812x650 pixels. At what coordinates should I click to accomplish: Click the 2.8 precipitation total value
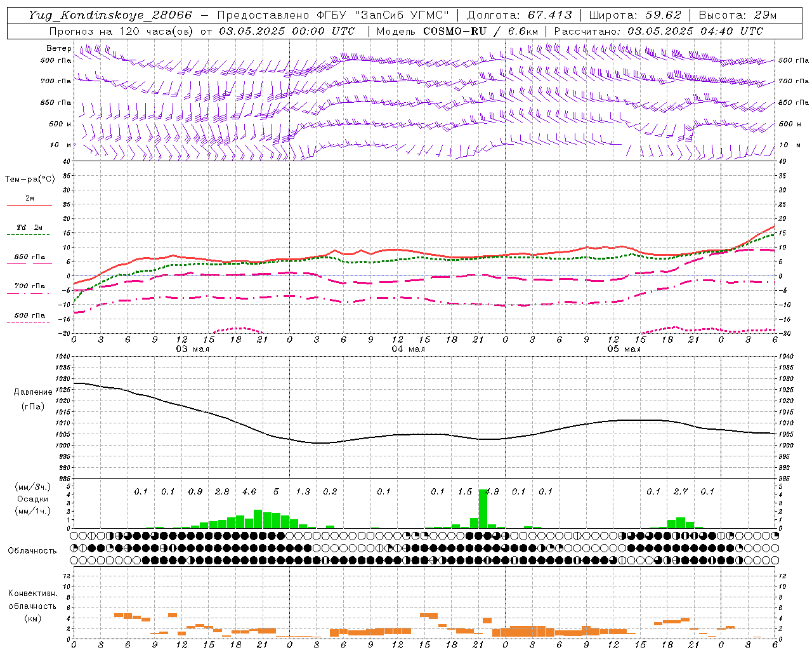pyautogui.click(x=222, y=491)
